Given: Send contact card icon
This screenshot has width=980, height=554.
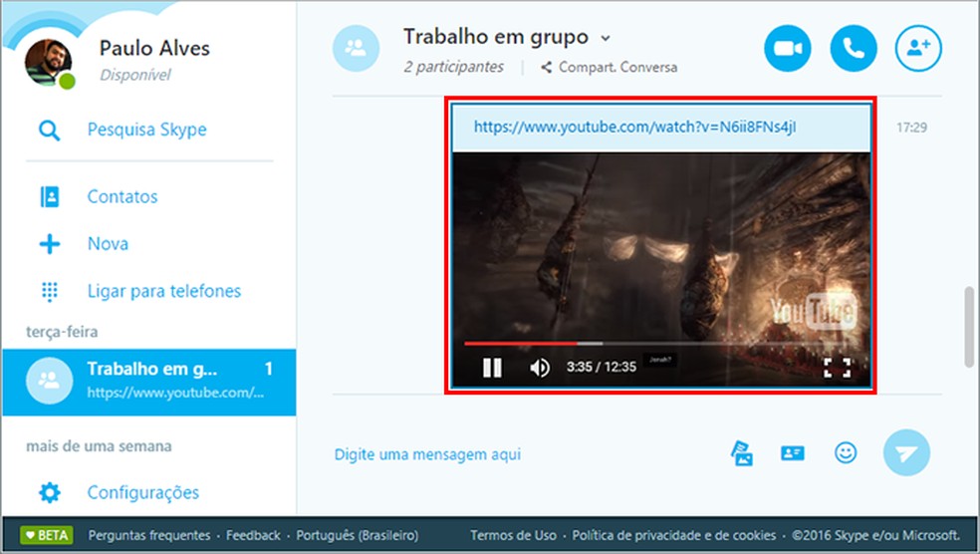Looking at the screenshot, I should coord(793,453).
